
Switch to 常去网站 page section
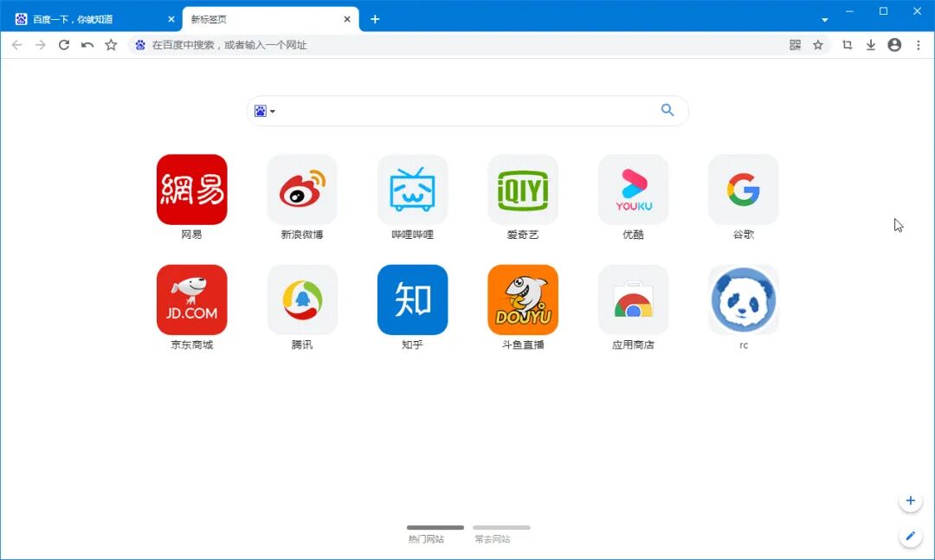pyautogui.click(x=501, y=534)
